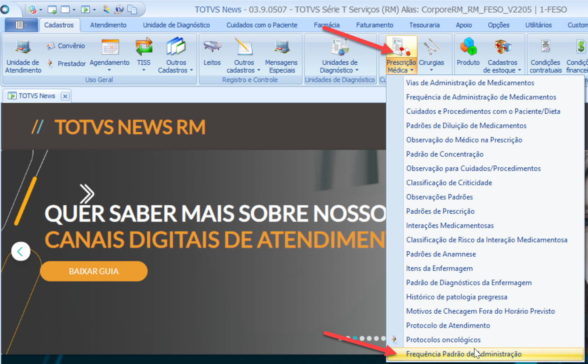The height and width of the screenshot is (364, 588).
Task: Click the globe icon in quick access toolbar
Action: click(x=119, y=9)
